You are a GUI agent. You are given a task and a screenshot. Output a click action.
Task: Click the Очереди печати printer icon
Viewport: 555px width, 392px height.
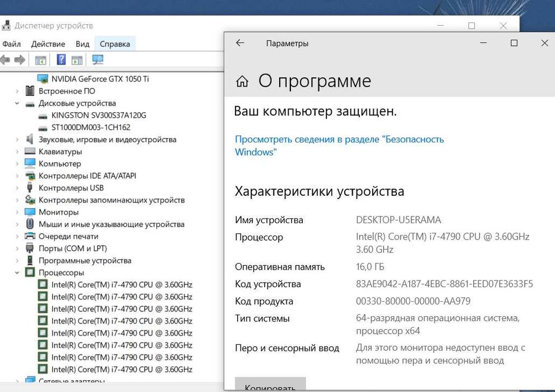click(30, 236)
